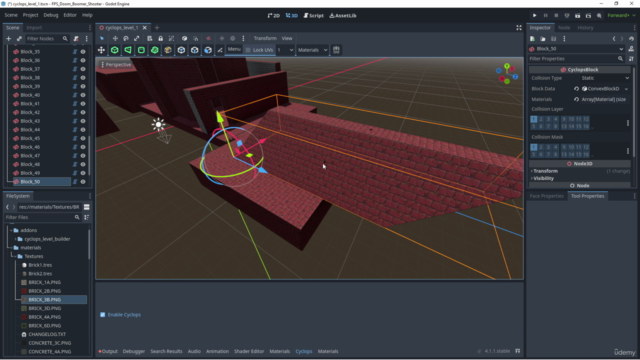Select the Cyclops vertex editing tool
Image resolution: width=640 pixels, height=360 pixels.
click(181, 50)
